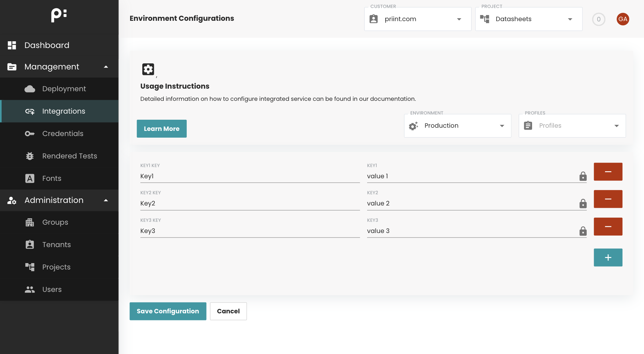
Task: Collapse the Management section
Action: pyautogui.click(x=106, y=67)
